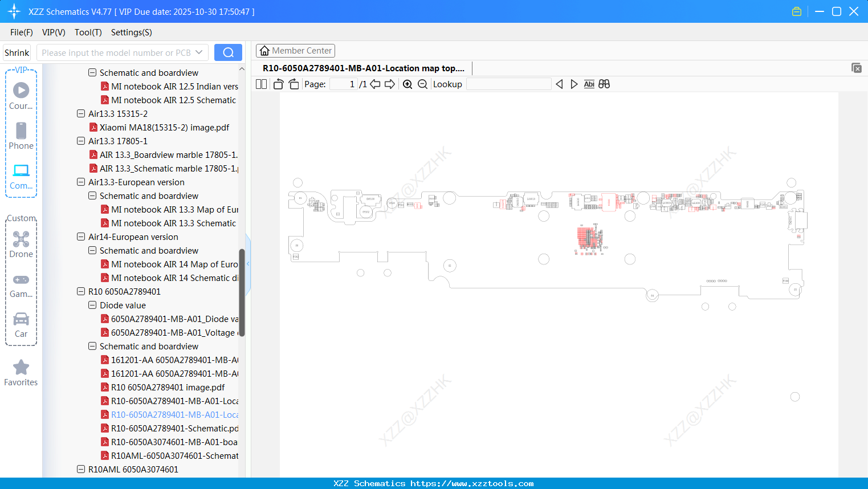This screenshot has height=489, width=868.
Task: Open 6050A2789401-MB-A01_Voltage file
Action: tap(169, 333)
